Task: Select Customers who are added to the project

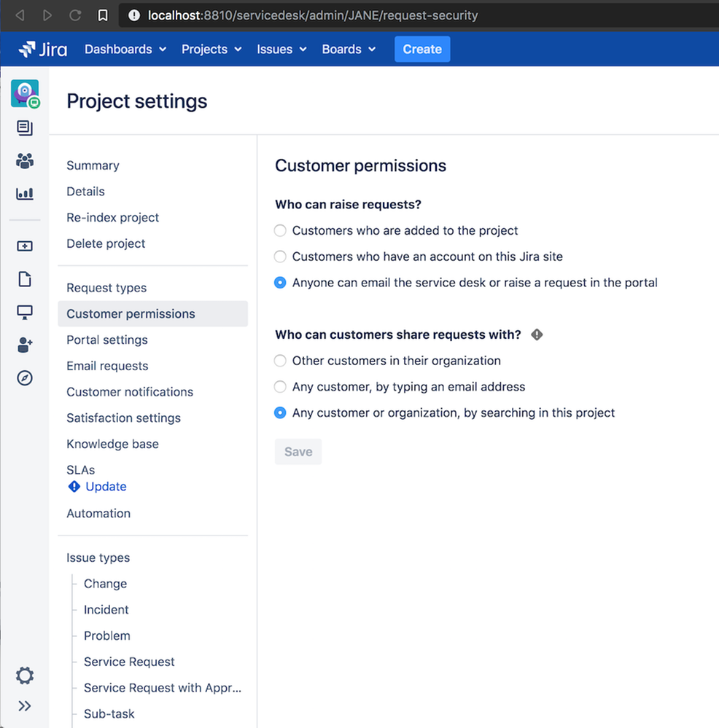Action: point(280,230)
